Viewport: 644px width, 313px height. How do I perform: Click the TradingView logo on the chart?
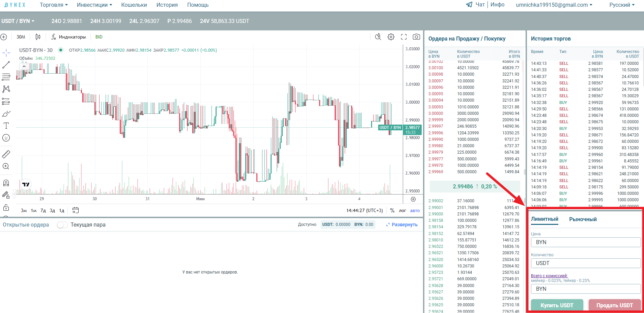[x=26, y=184]
